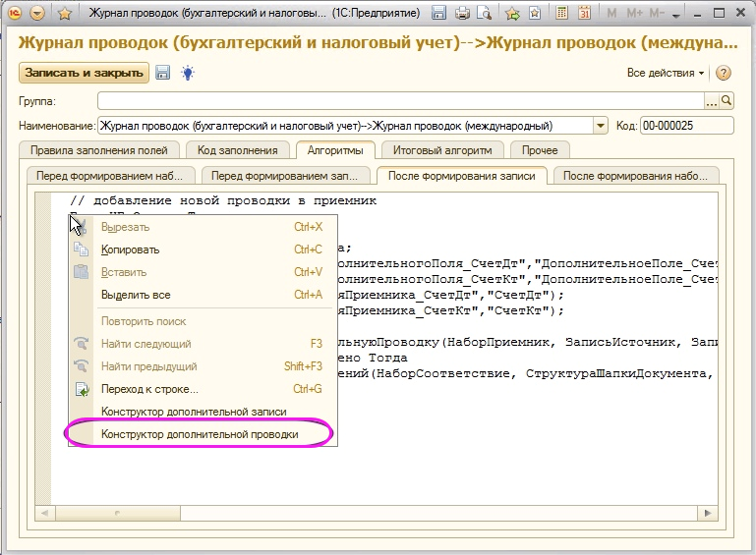Click the favorites star in title bar
The width and height of the screenshot is (756, 555).
pos(65,14)
